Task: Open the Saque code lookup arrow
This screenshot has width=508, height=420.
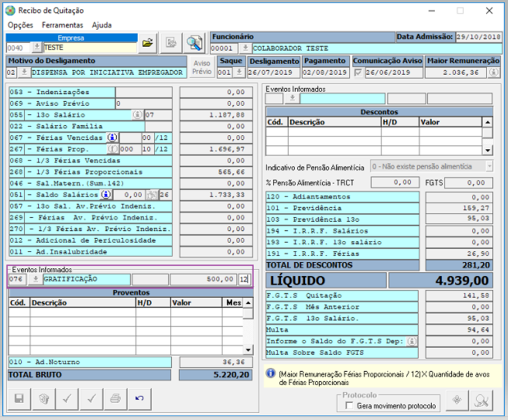Action: (239, 72)
